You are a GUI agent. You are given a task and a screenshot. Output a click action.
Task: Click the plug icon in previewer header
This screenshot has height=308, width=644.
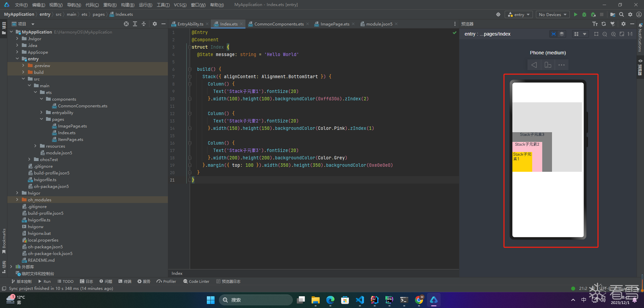(613, 24)
